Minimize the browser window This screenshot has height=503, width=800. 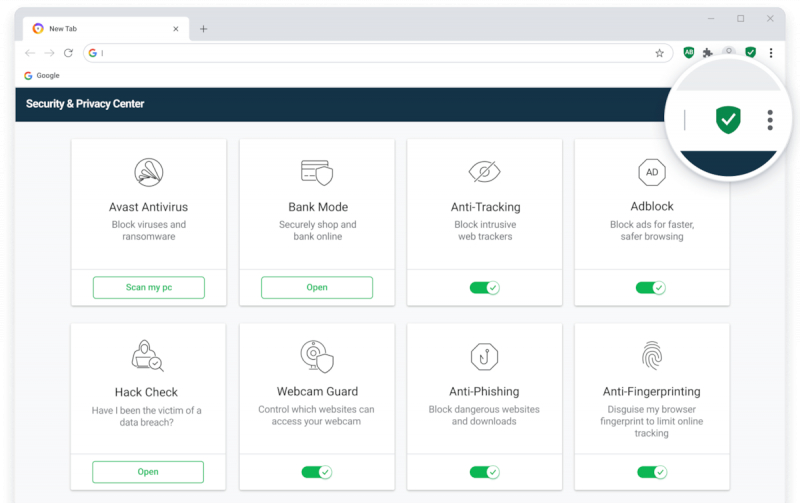pyautogui.click(x=711, y=19)
